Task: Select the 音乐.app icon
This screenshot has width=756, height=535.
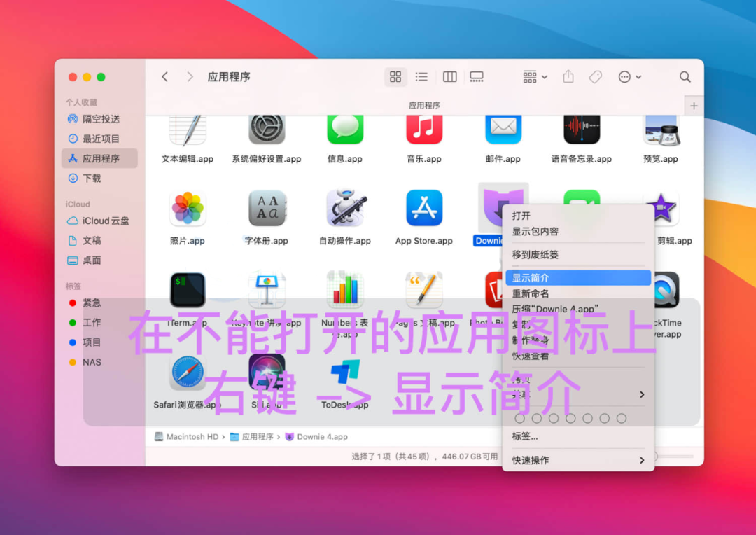Action: coord(423,130)
